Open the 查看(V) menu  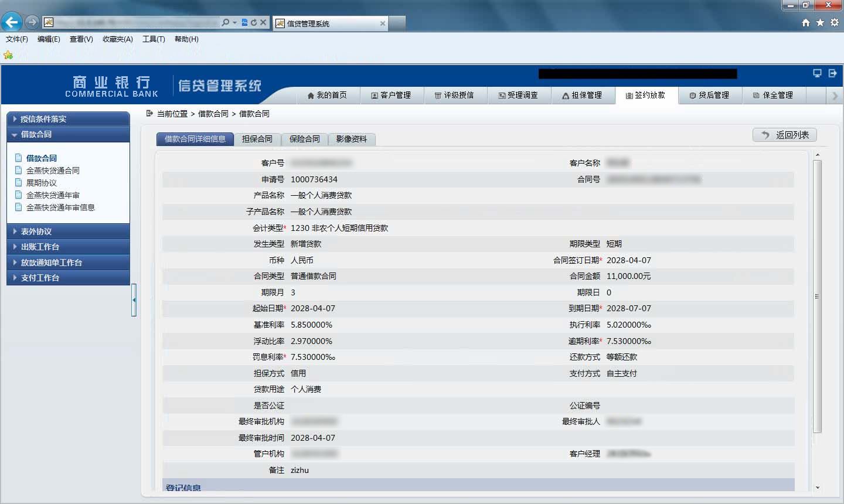[x=81, y=39]
